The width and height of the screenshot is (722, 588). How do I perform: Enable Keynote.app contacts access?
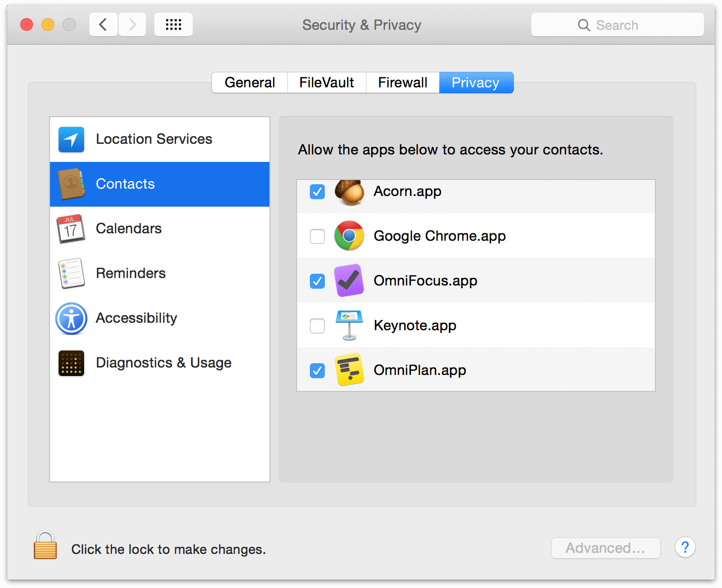tap(317, 326)
